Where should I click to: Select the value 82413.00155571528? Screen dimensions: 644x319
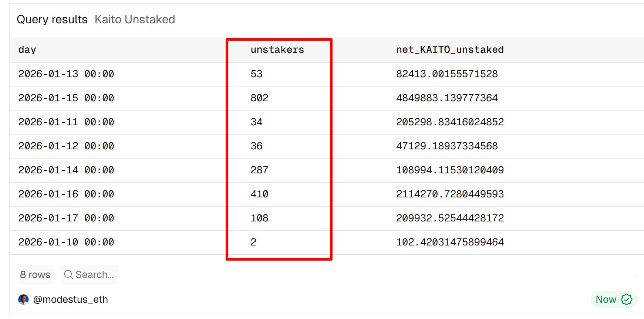[447, 74]
